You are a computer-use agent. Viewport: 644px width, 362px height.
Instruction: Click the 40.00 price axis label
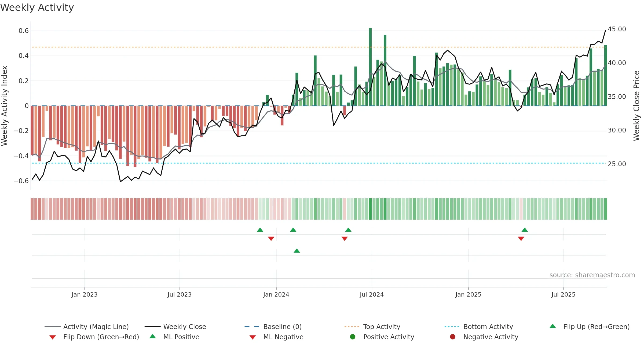coord(617,63)
